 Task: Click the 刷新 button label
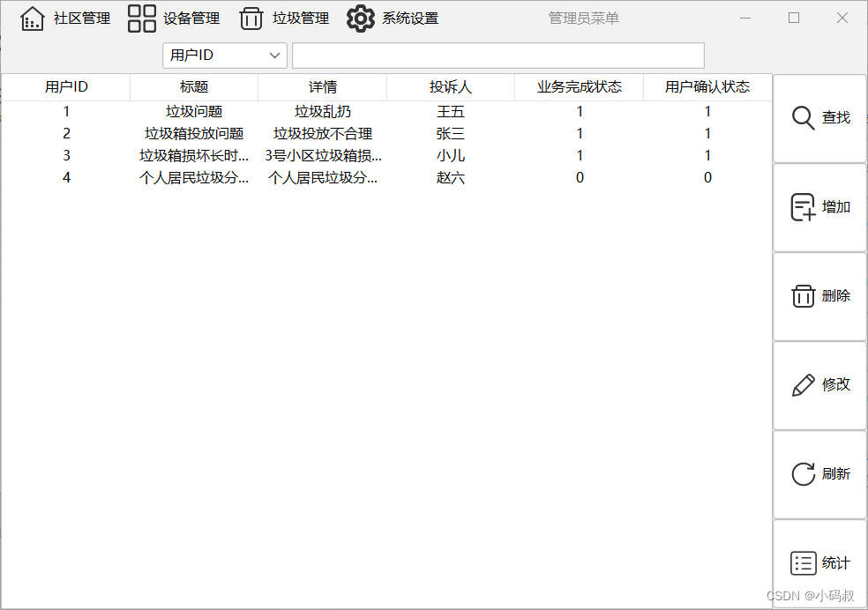836,474
